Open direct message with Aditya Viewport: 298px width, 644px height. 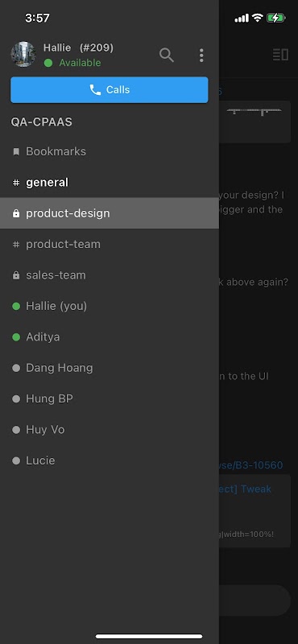110,336
